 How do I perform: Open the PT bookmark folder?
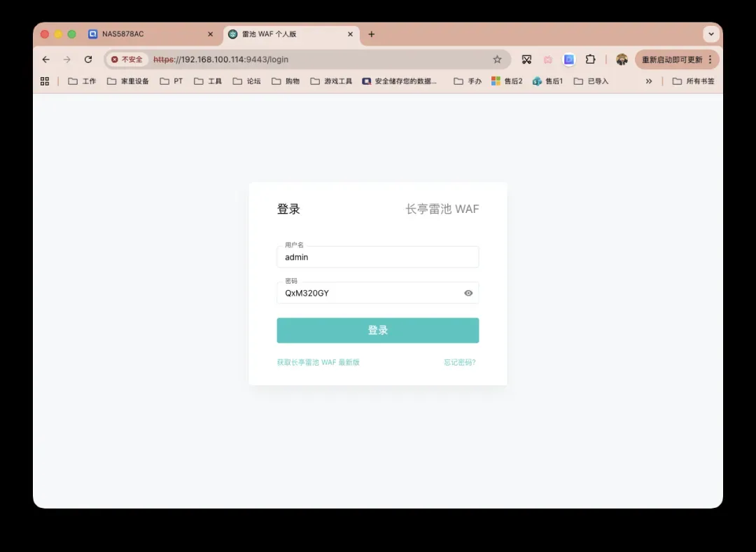(x=171, y=81)
